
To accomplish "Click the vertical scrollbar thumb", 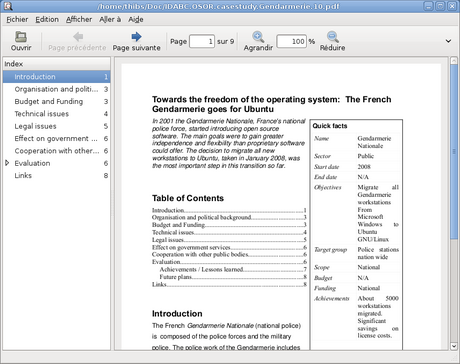I will (x=454, y=152).
